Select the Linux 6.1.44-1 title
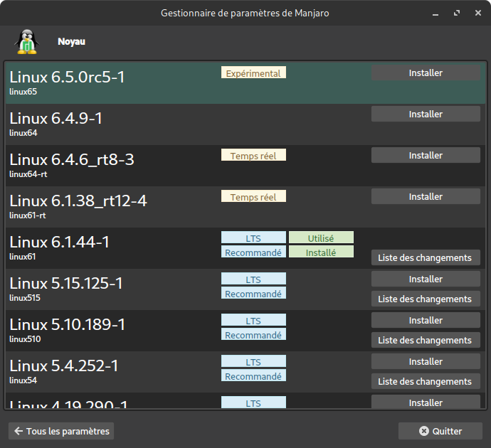Screen dimensions: 491x448 [60, 242]
